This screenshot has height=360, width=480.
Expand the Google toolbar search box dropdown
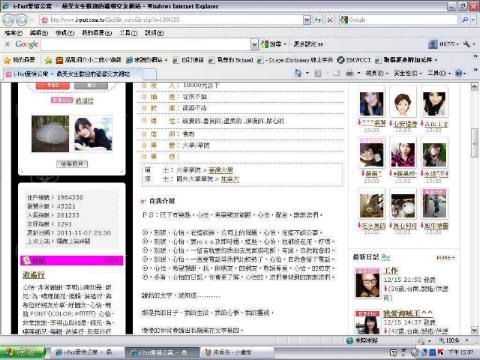coord(254,44)
